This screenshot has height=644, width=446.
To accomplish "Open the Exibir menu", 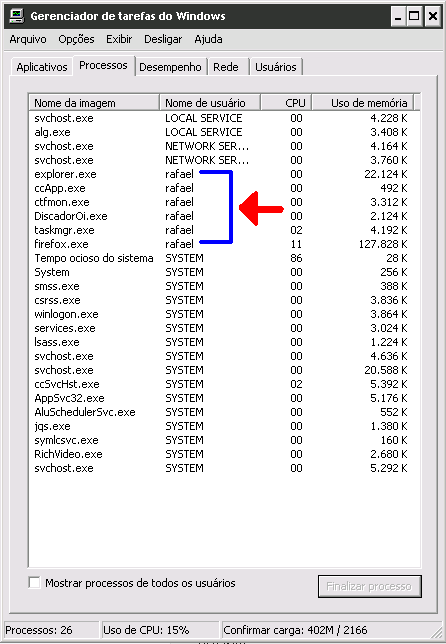I will pos(119,39).
